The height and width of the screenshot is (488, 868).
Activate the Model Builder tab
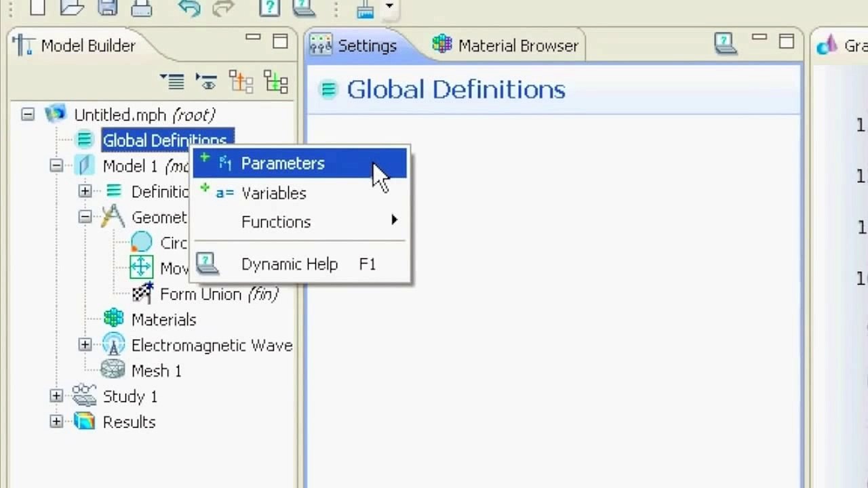[x=75, y=45]
